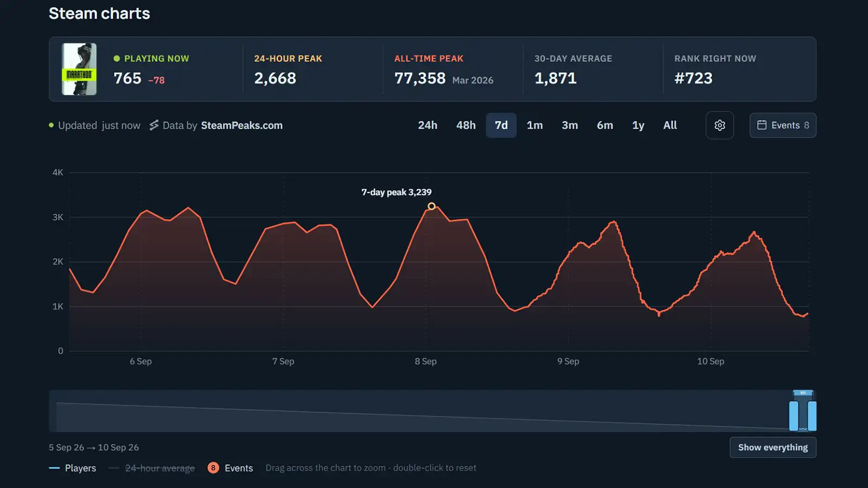The image size is (868, 488).
Task: Click the 10 Sep axis label
Action: pyautogui.click(x=711, y=361)
